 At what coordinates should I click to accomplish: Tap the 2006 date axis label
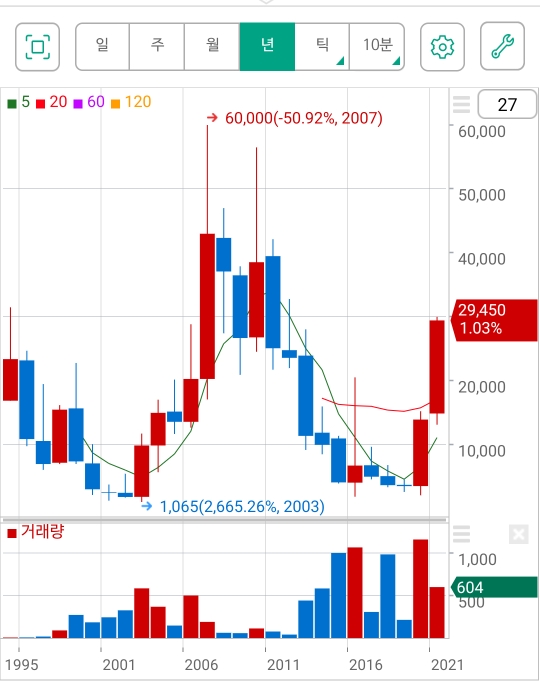pos(201,665)
